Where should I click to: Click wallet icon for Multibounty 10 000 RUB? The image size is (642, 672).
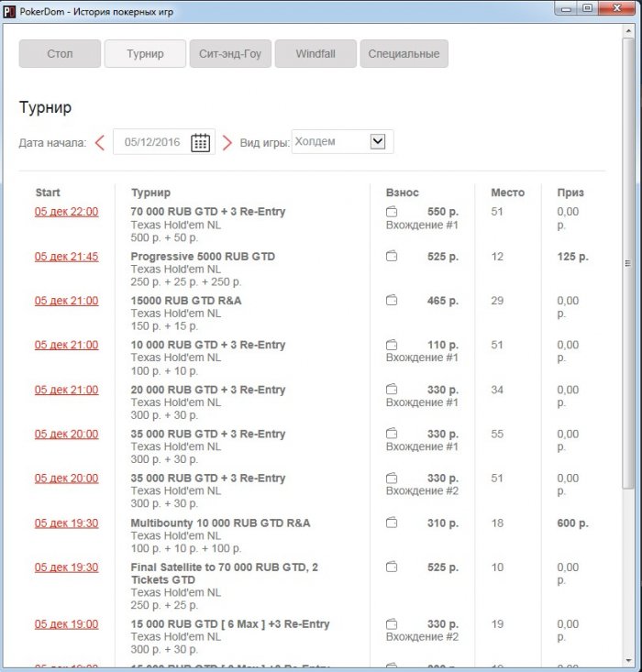392,523
